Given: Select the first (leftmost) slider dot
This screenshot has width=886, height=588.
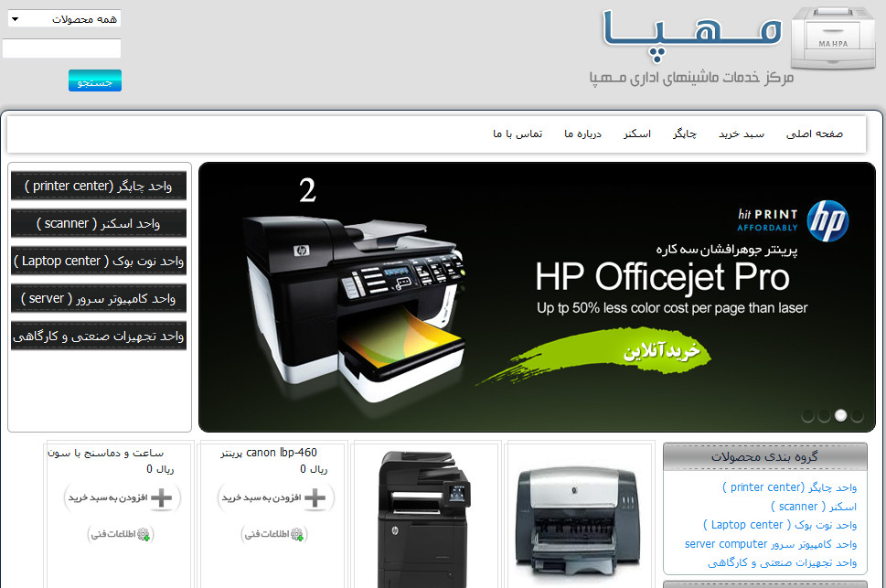Looking at the screenshot, I should pos(808,416).
